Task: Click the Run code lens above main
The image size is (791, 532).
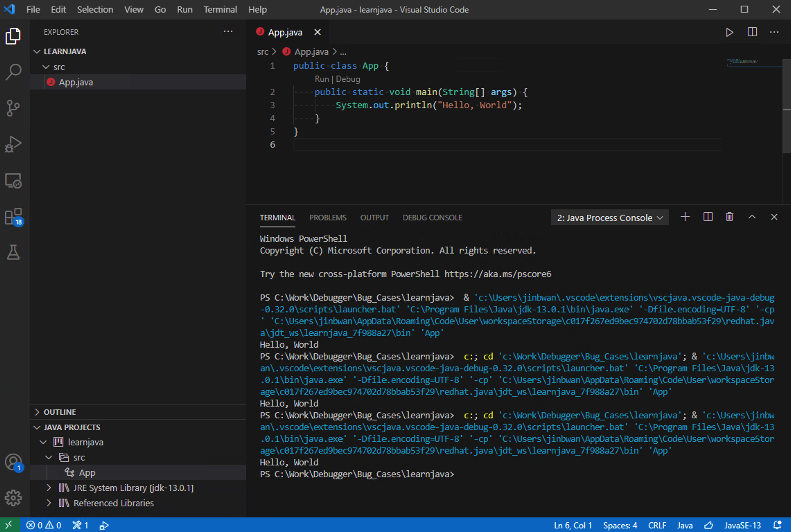Action: 322,79
